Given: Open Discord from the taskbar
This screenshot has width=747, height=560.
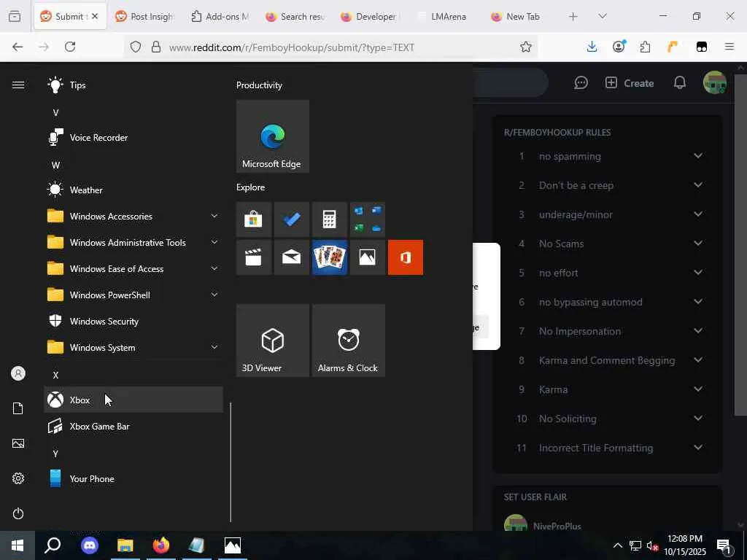Looking at the screenshot, I should [x=90, y=545].
